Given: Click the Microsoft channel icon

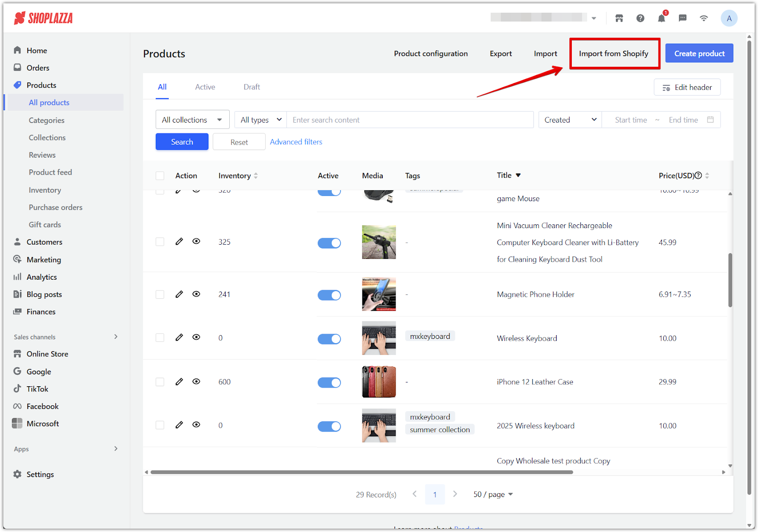Looking at the screenshot, I should coord(17,423).
